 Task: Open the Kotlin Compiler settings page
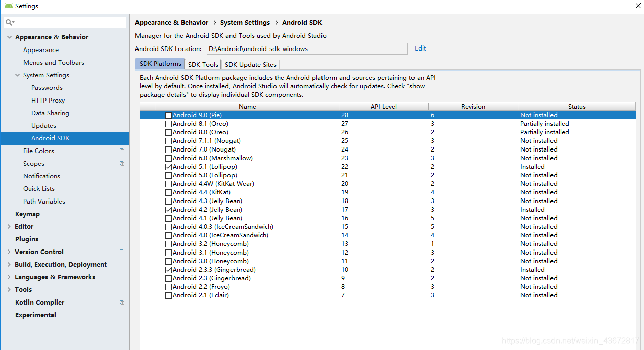tap(39, 303)
